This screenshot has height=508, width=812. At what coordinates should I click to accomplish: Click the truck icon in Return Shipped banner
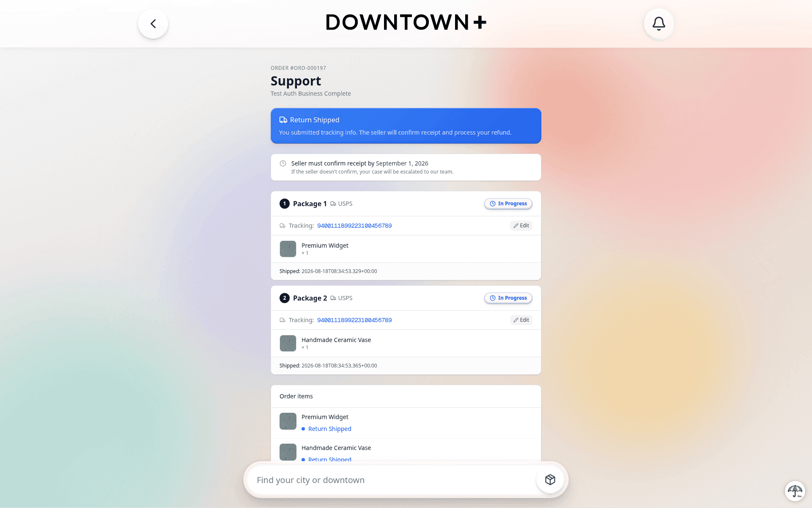(283, 120)
